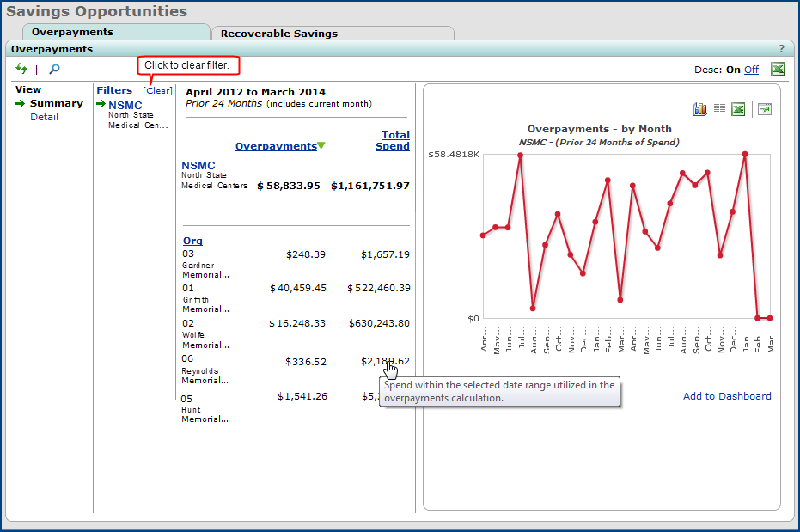Click the Org column header link
The height and width of the screenshot is (532, 800).
(x=192, y=241)
